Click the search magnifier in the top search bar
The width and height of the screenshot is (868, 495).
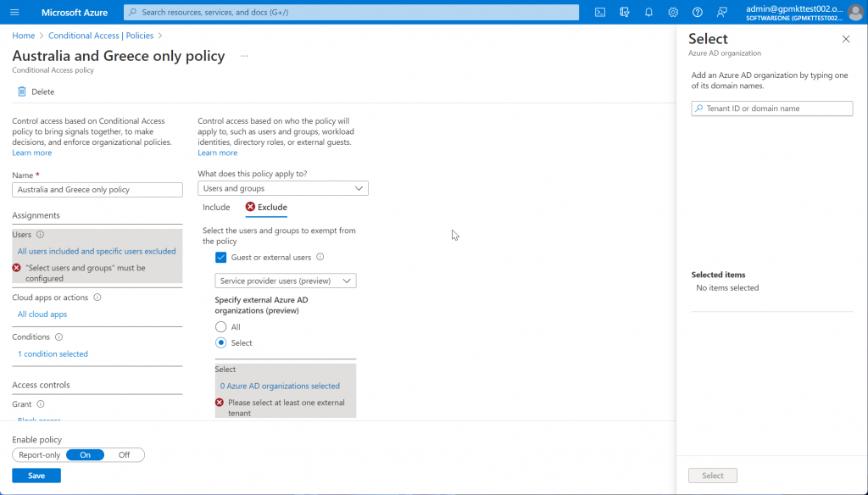coord(133,12)
